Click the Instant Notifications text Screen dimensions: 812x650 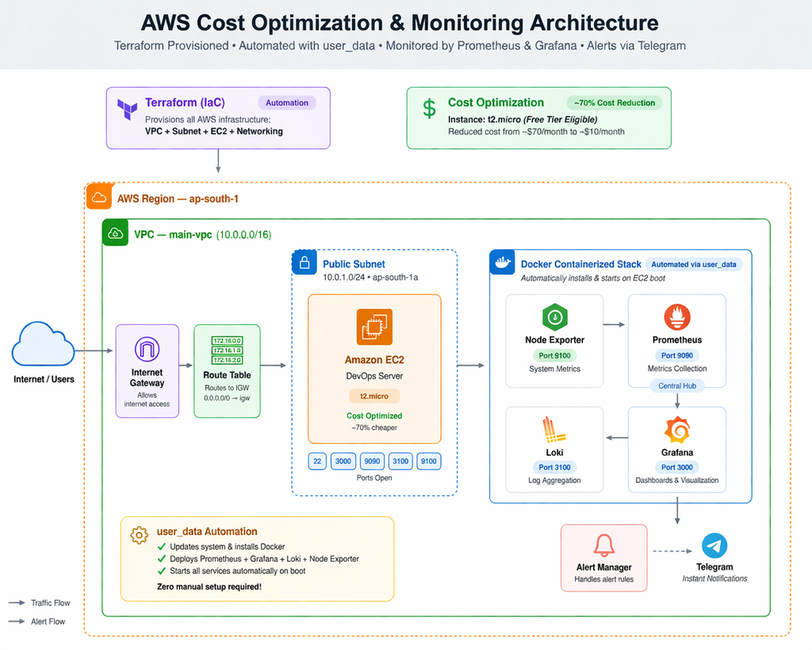715,578
